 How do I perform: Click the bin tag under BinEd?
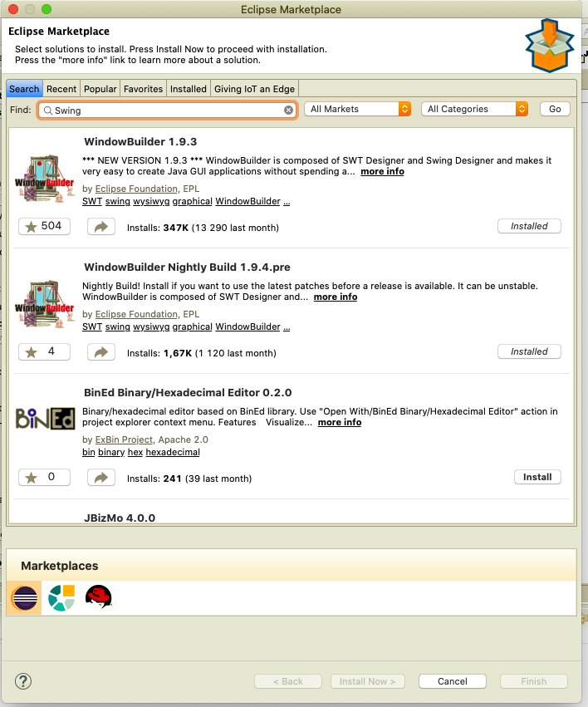point(88,452)
